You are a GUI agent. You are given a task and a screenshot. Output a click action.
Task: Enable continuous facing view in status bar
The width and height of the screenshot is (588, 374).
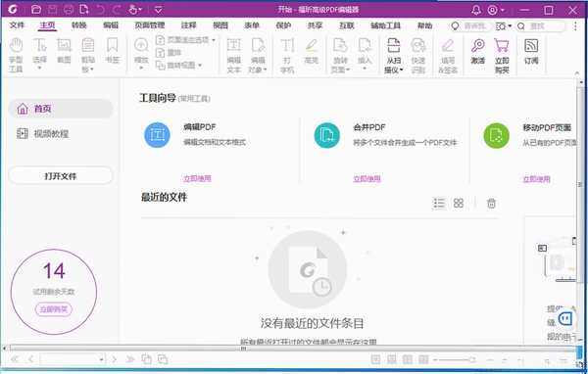(x=423, y=359)
